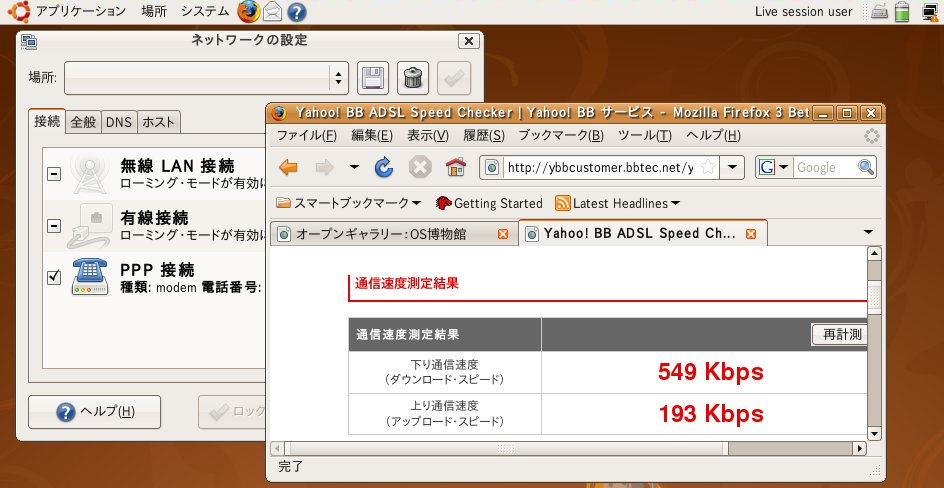944x488 pixels.
Task: Switch to the DNS tab
Action: (x=119, y=122)
